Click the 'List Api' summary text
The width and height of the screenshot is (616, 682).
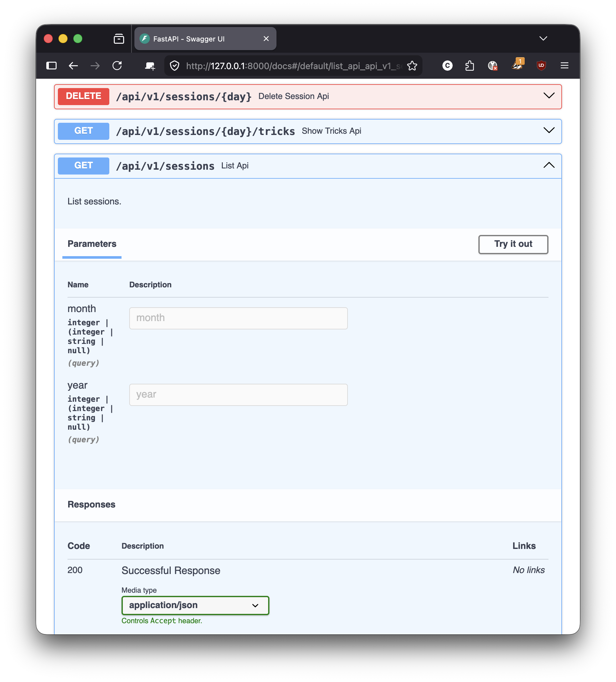pyautogui.click(x=235, y=166)
